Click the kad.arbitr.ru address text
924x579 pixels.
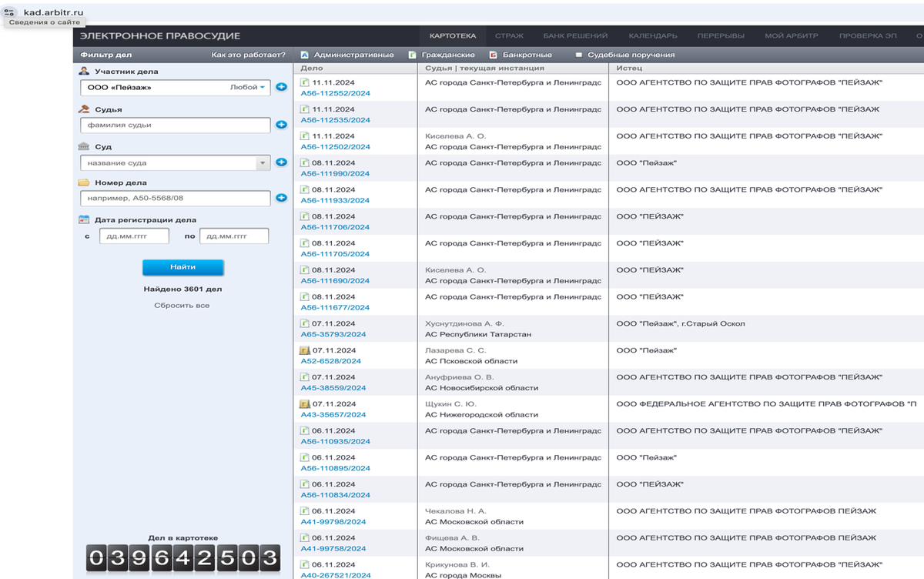(54, 13)
